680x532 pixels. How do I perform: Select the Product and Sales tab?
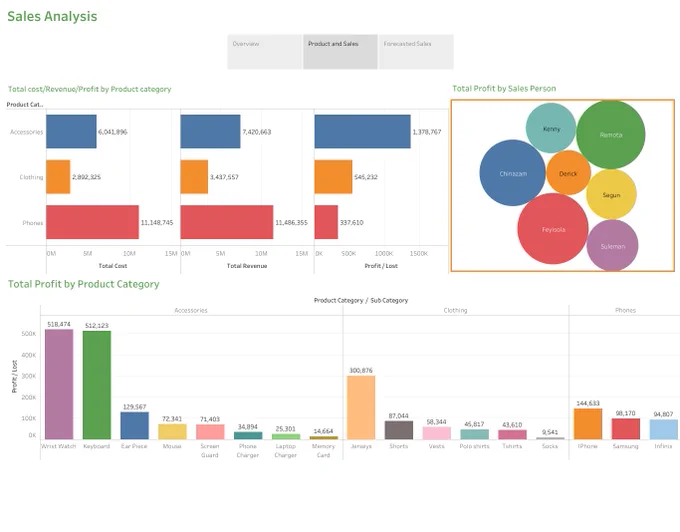click(340, 52)
